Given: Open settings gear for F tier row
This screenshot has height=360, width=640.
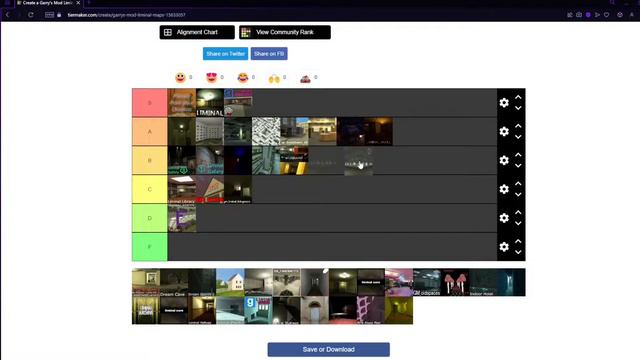Looking at the screenshot, I should [504, 247].
